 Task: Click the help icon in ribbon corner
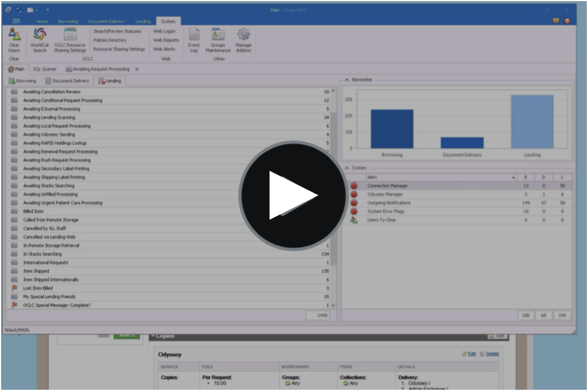coord(567,21)
